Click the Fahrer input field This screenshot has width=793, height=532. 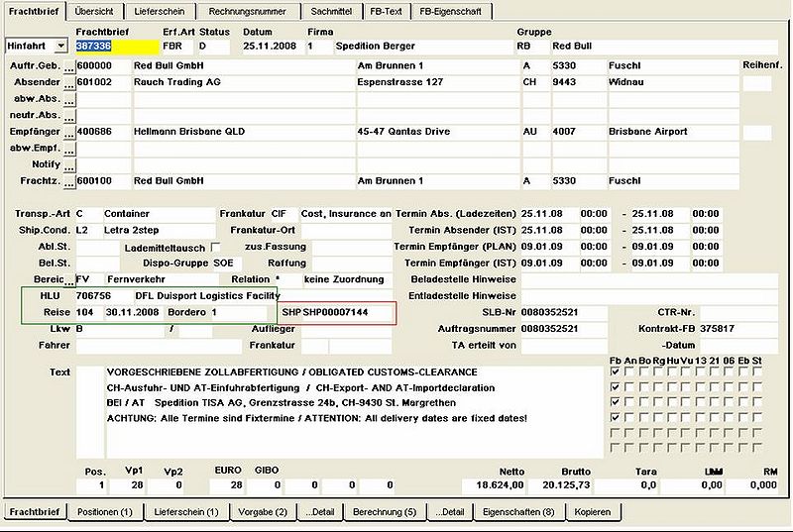pyautogui.click(x=159, y=346)
